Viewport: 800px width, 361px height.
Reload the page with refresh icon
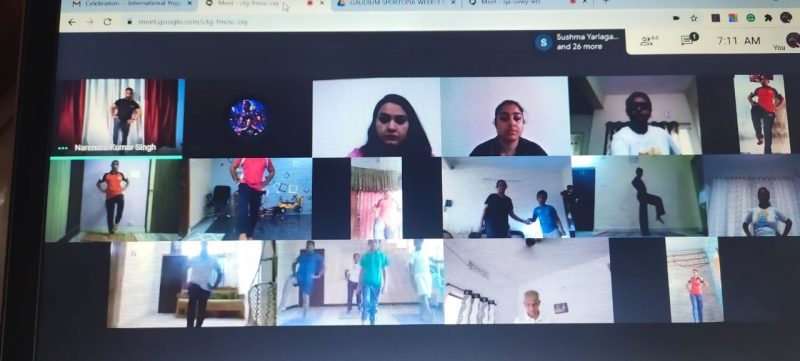(x=107, y=22)
